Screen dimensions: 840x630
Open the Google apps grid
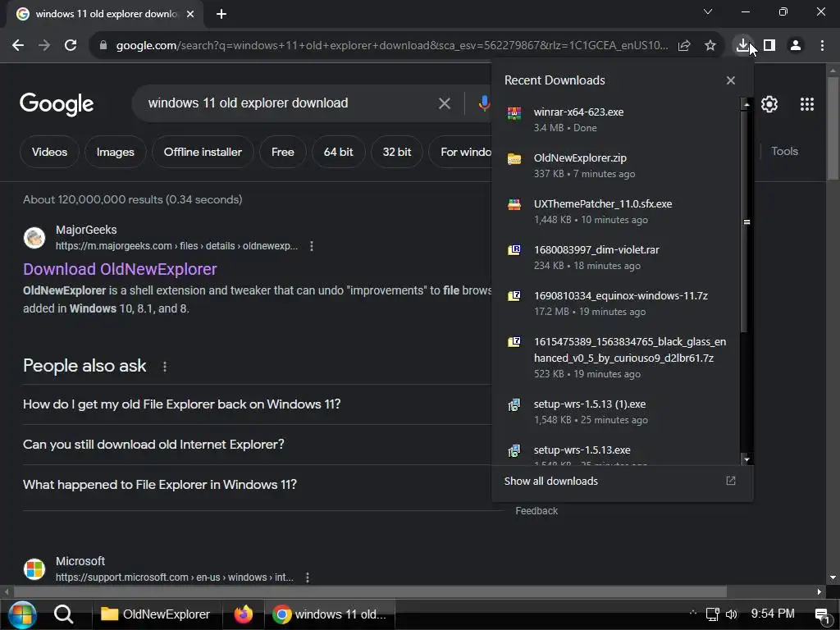807,104
